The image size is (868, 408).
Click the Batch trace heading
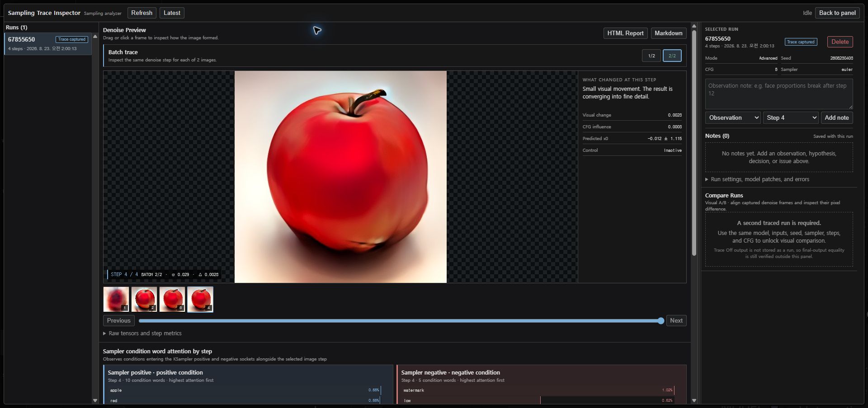pyautogui.click(x=123, y=52)
